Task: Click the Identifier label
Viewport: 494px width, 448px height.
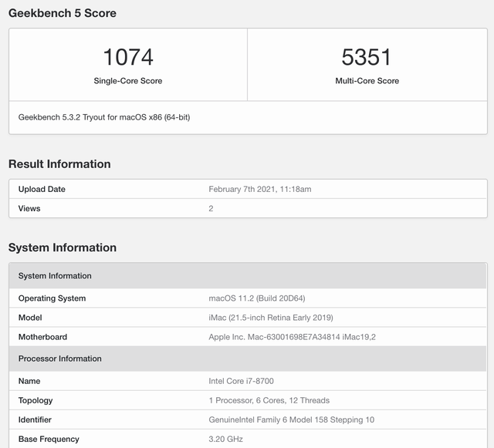Action: click(35, 419)
